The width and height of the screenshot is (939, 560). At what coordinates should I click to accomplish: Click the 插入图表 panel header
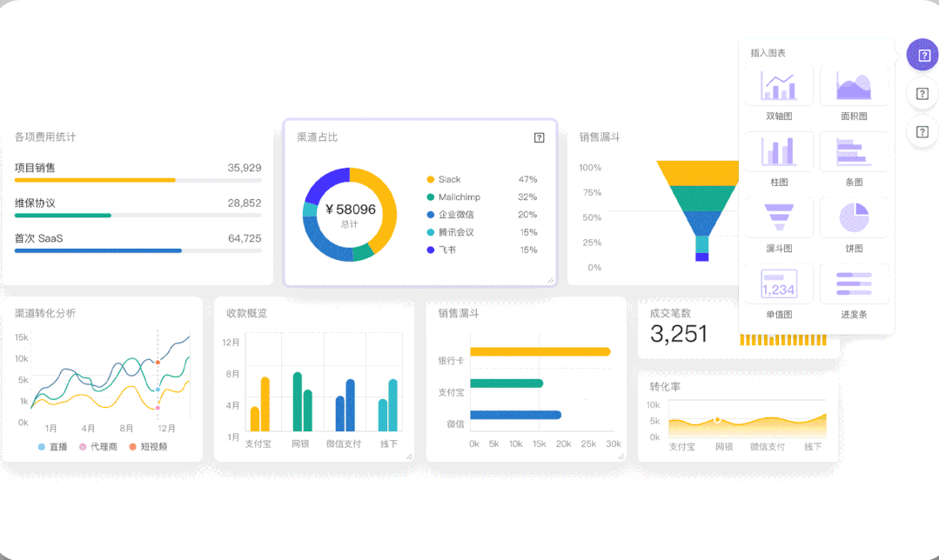[768, 52]
